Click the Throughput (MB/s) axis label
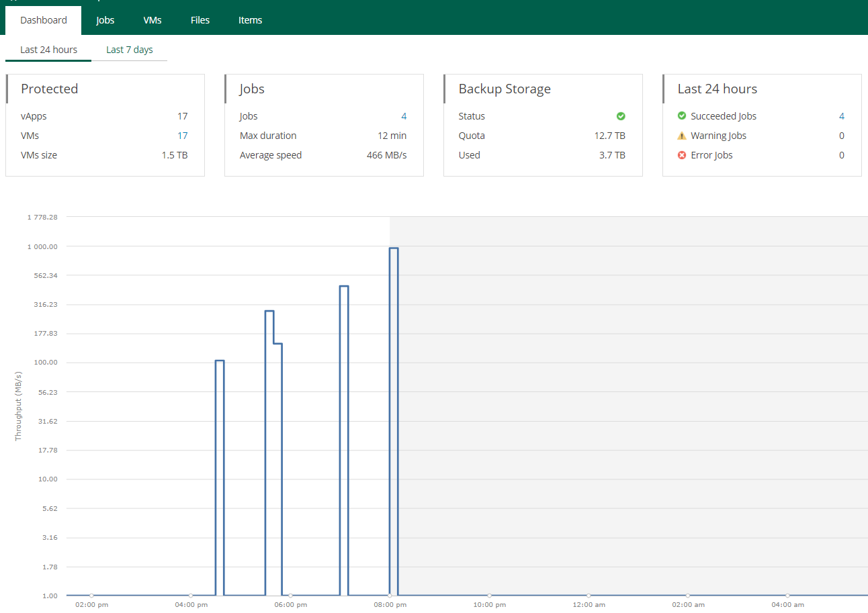The width and height of the screenshot is (868, 613). [x=18, y=406]
